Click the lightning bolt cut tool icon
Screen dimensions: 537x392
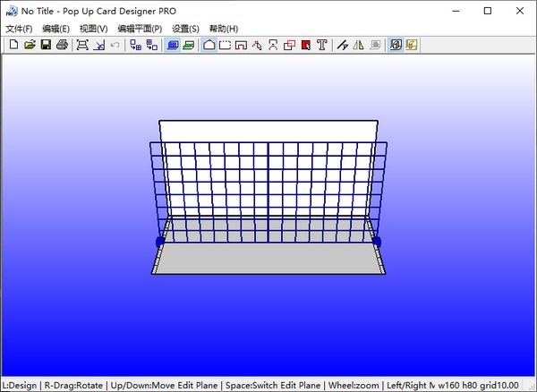tap(342, 45)
